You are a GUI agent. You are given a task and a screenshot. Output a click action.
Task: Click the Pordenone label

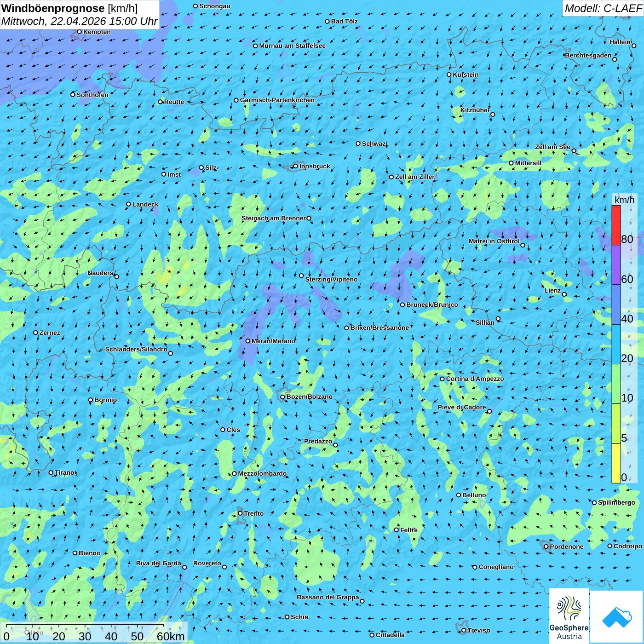click(x=567, y=546)
